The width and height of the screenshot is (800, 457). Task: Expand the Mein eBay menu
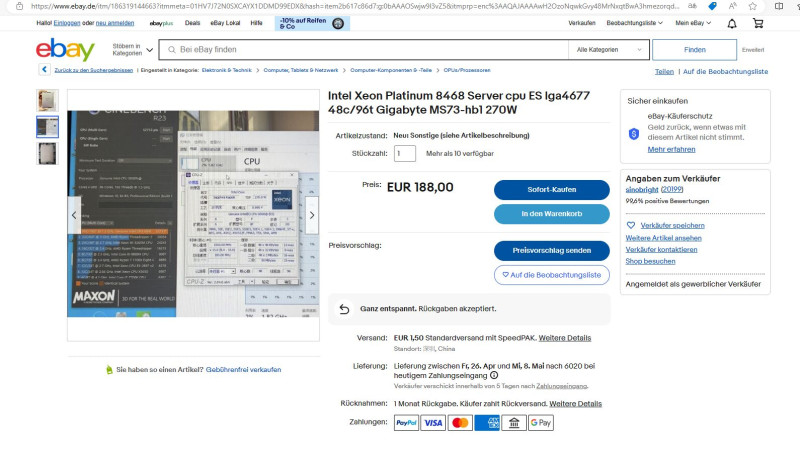coord(693,23)
